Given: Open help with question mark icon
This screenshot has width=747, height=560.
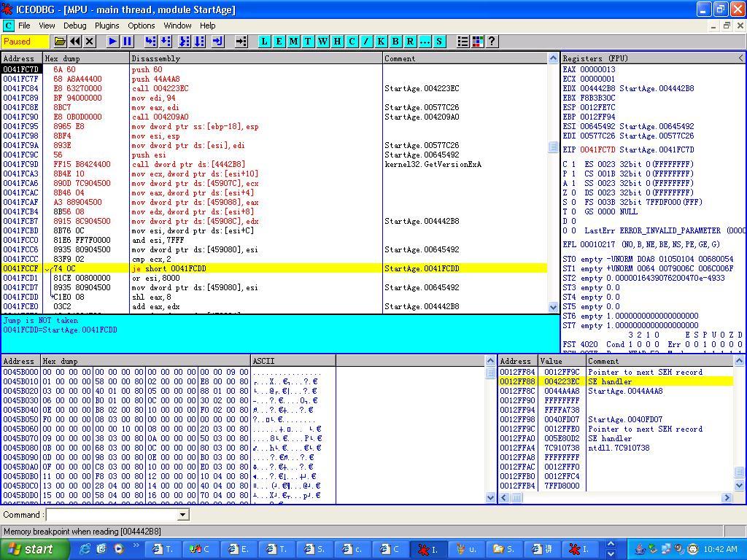Looking at the screenshot, I should click(492, 42).
